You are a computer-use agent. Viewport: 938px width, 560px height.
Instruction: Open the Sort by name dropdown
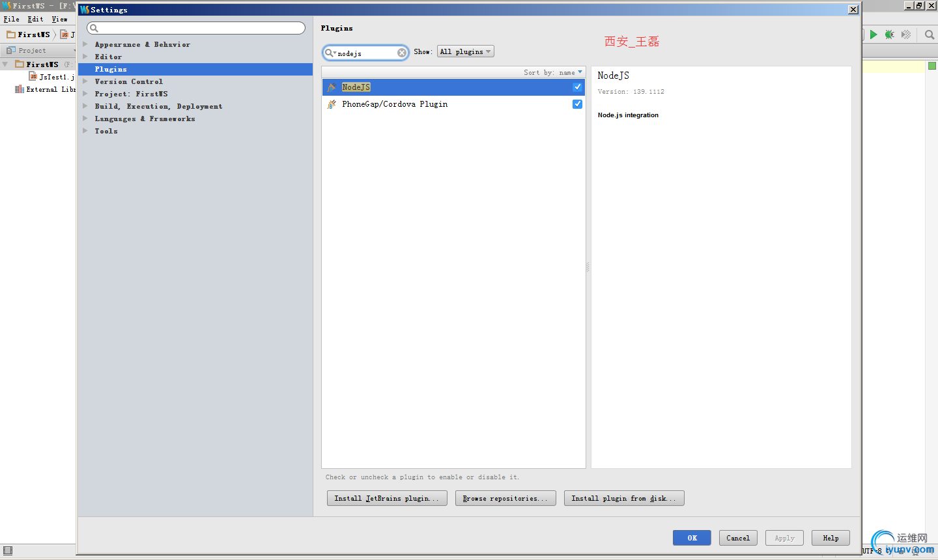click(x=553, y=72)
